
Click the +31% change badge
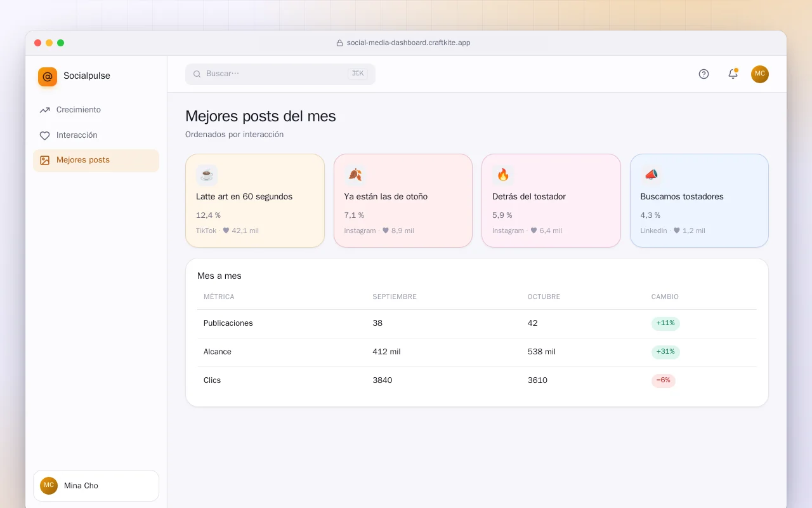pyautogui.click(x=665, y=352)
